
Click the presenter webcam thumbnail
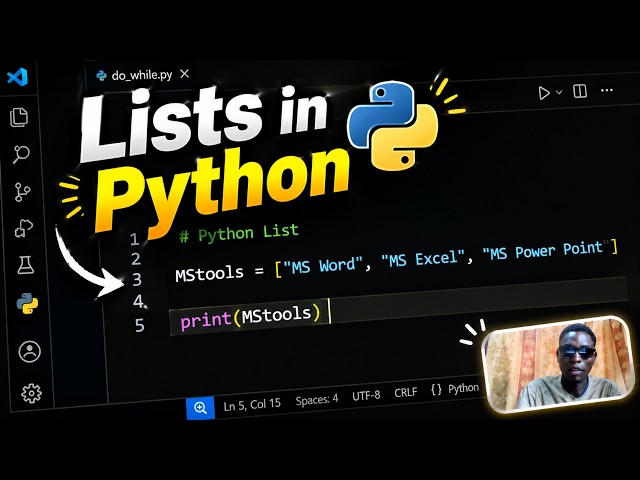(x=558, y=364)
